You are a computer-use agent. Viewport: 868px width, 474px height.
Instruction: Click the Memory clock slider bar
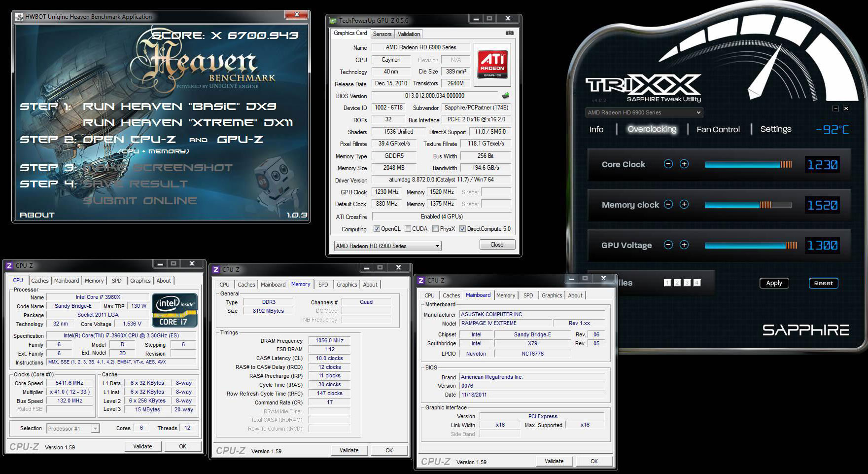point(748,205)
